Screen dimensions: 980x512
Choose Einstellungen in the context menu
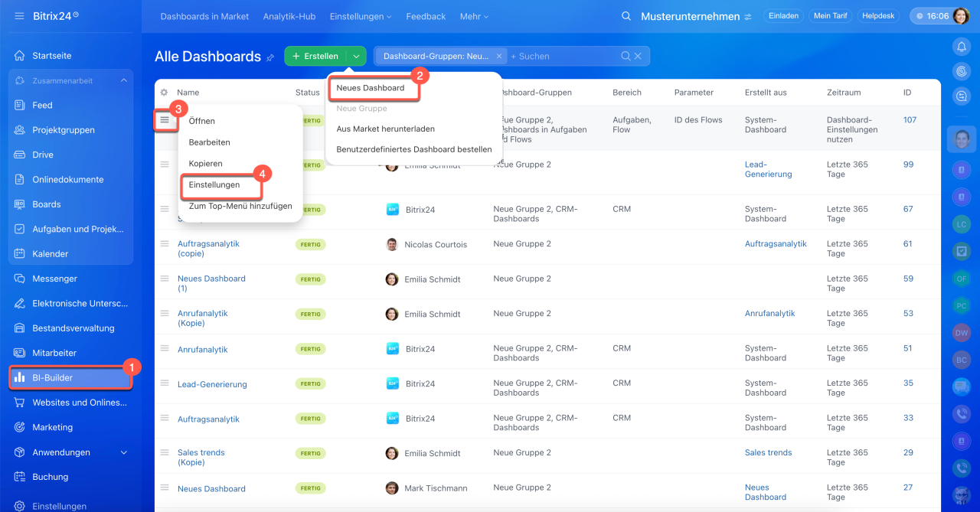214,184
